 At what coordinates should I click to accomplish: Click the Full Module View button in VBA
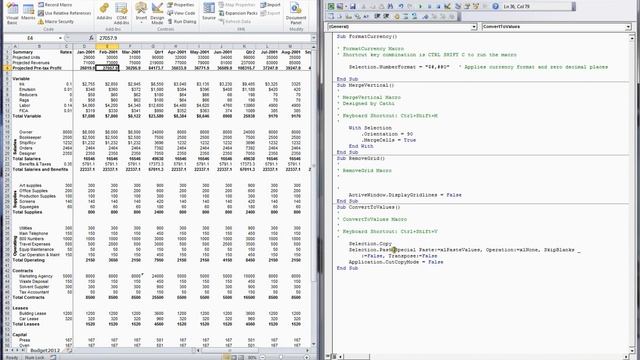pos(333,357)
